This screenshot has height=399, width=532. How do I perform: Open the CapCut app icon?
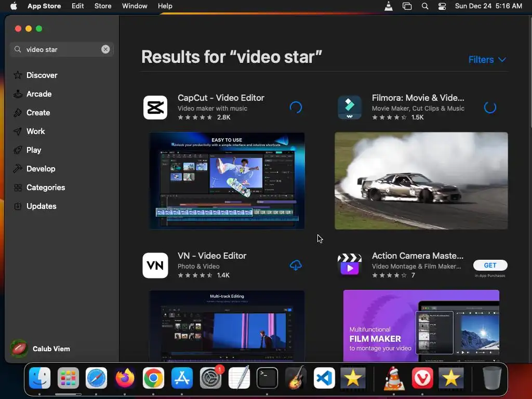point(155,108)
